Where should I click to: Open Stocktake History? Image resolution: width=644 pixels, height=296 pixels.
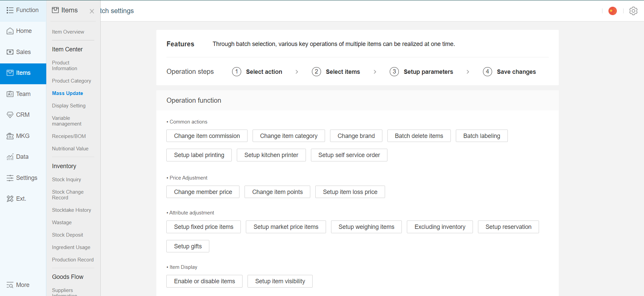click(71, 210)
